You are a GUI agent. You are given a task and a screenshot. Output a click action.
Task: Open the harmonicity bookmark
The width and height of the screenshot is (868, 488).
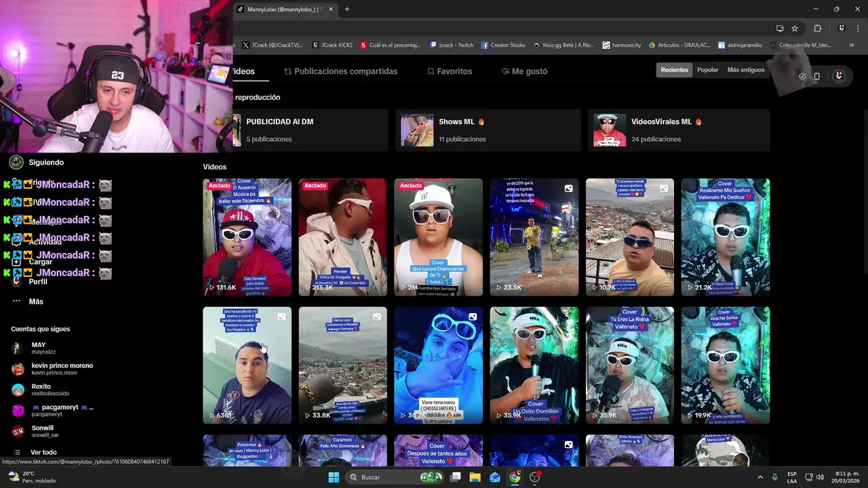[x=621, y=45]
